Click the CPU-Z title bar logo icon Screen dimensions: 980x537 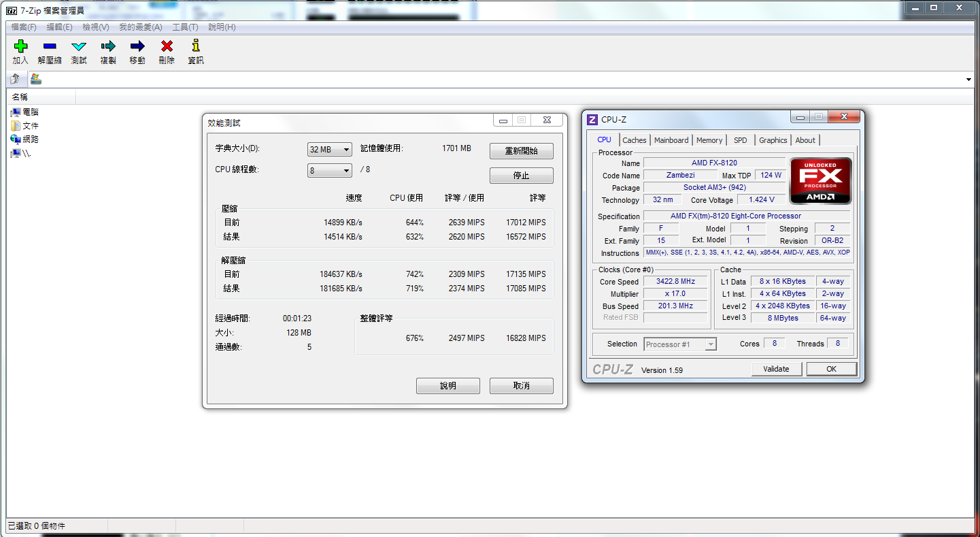592,120
